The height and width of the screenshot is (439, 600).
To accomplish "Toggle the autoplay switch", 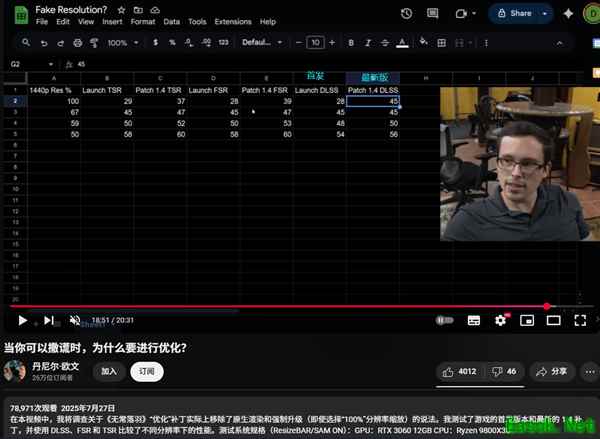I will [445, 320].
